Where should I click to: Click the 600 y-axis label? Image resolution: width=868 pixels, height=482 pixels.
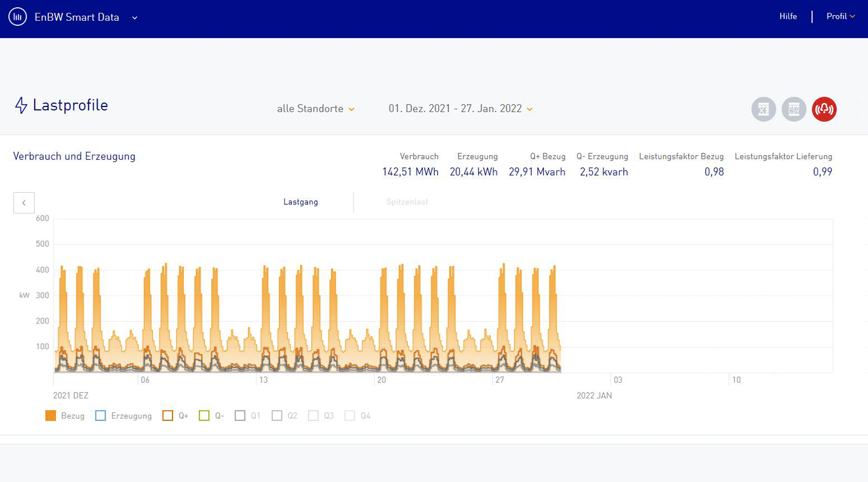pyautogui.click(x=43, y=219)
